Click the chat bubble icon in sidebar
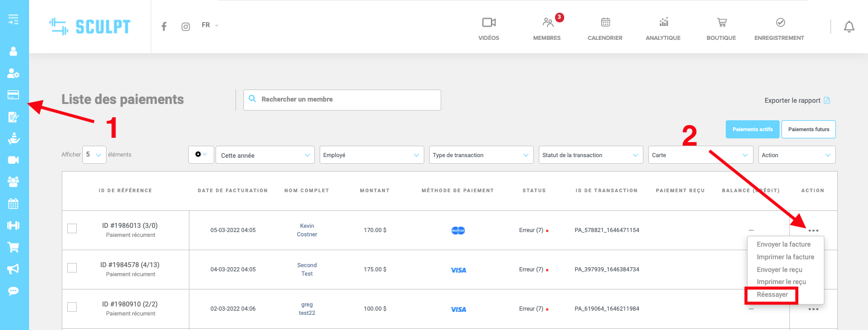The width and height of the screenshot is (868, 330). pyautogui.click(x=13, y=291)
